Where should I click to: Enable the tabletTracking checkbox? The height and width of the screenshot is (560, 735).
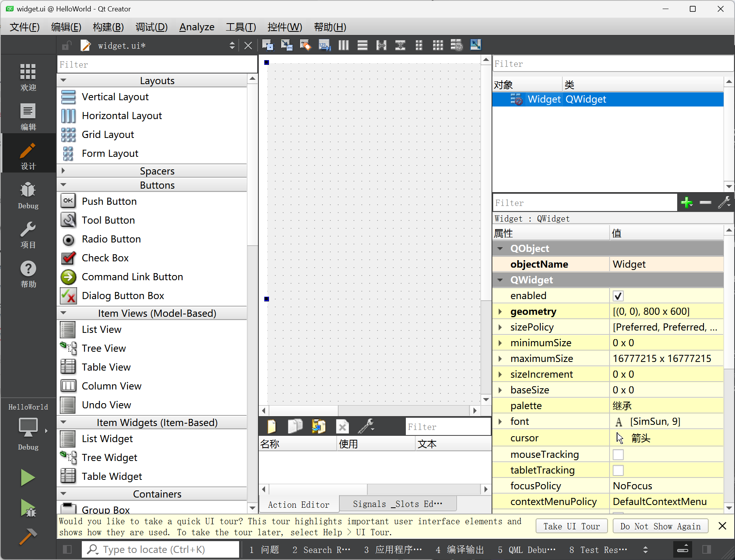[618, 470]
